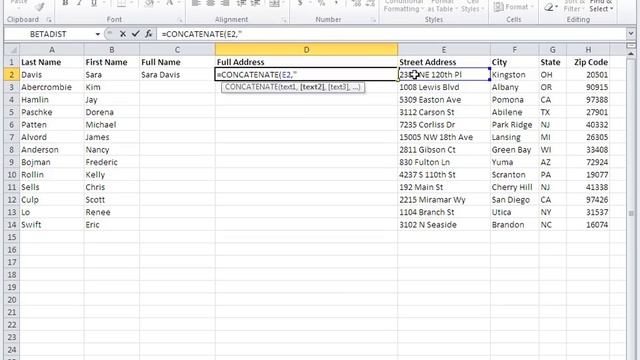640x360 pixels.
Task: Toggle italic formatting
Action: [x=79, y=3]
